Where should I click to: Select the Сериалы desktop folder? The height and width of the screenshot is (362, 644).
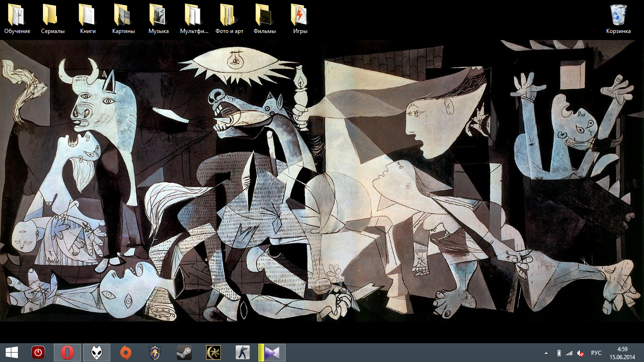click(x=52, y=19)
